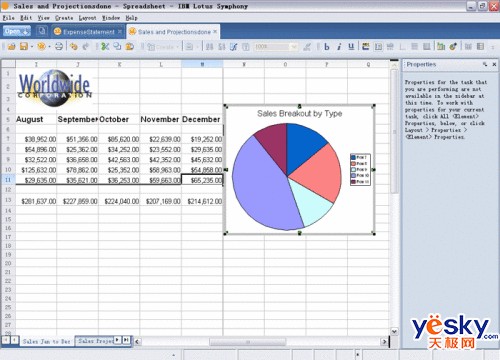
Task: Select the Sales Breakout by Type chart title
Action: coord(300,114)
